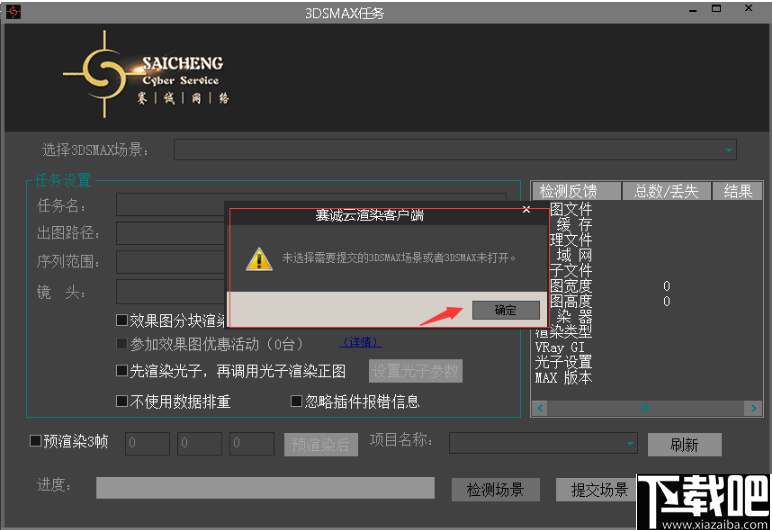Select the VRay GI row
The height and width of the screenshot is (530, 772).
point(560,347)
